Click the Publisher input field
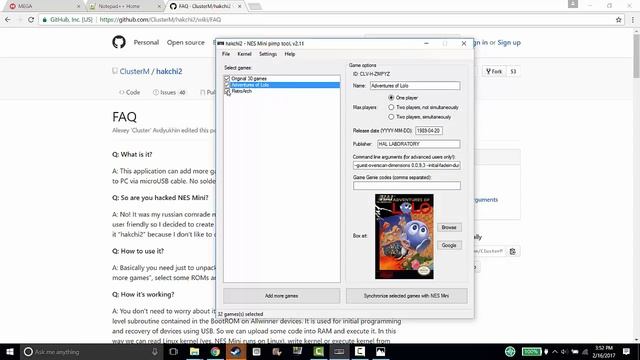Image resolution: width=640 pixels, height=360 pixels. [418, 144]
